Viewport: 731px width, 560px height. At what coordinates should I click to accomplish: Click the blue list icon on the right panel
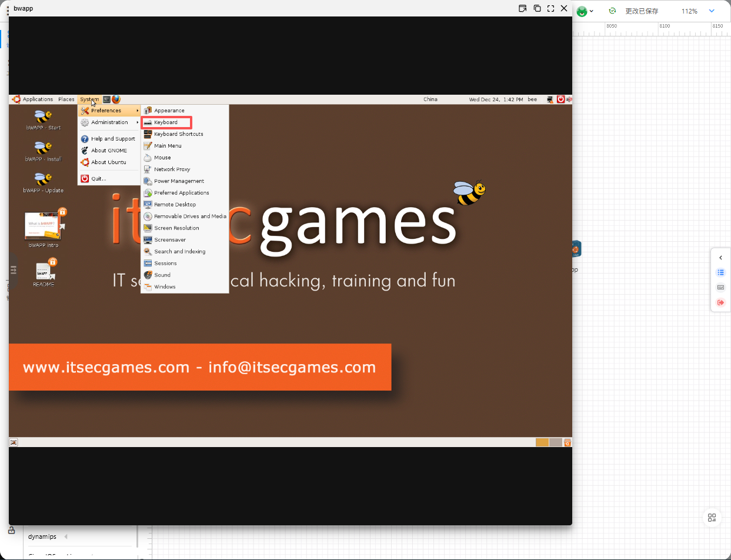721,273
